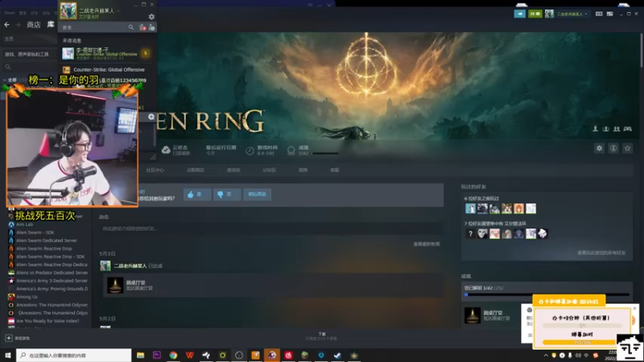Open the support tab
This screenshot has height=362, width=644.
point(335,170)
